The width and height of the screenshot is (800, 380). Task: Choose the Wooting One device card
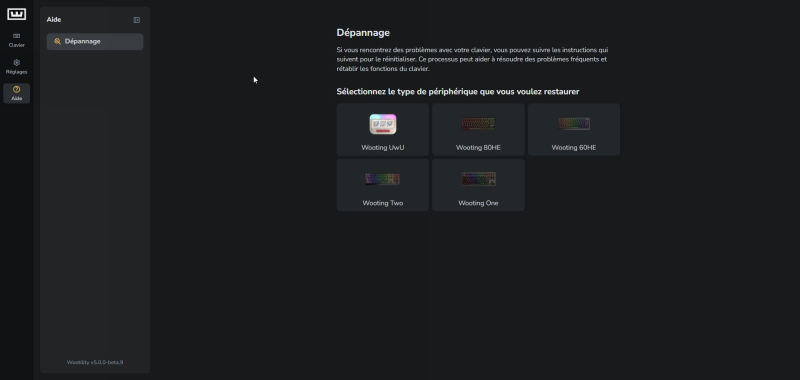pyautogui.click(x=478, y=185)
